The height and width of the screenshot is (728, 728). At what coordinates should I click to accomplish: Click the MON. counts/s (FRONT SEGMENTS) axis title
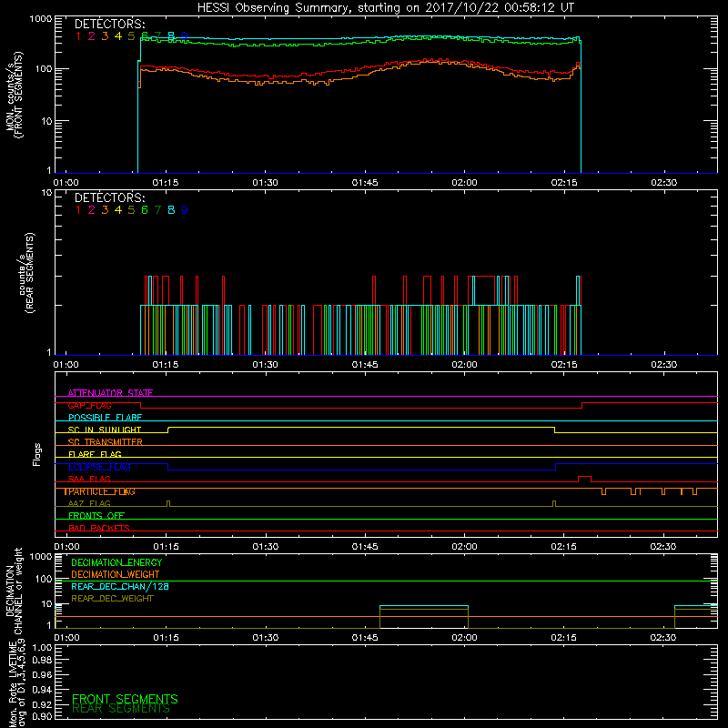(14, 96)
